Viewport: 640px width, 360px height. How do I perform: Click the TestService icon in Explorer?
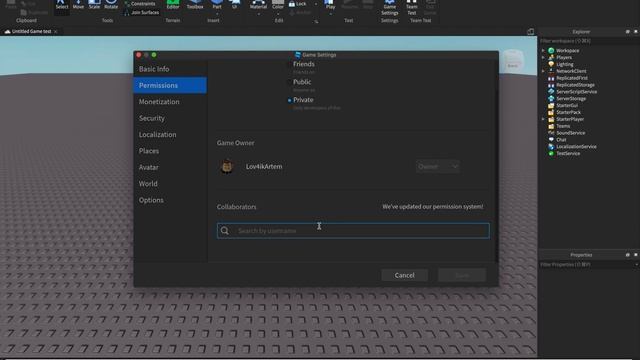[x=551, y=153]
